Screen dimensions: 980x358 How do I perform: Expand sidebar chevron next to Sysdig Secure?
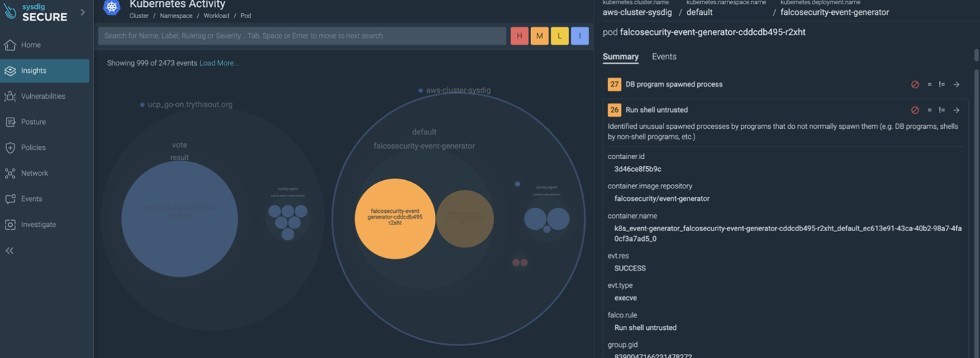83,12
